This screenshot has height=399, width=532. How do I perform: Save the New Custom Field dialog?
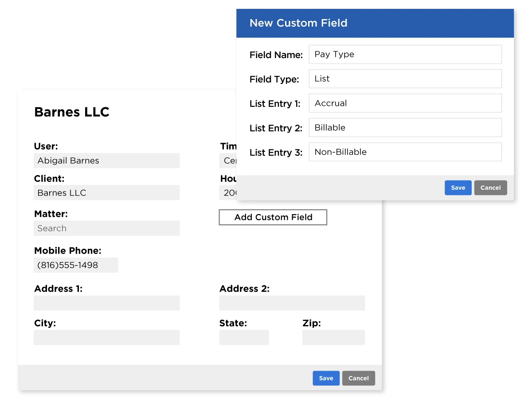tap(458, 188)
